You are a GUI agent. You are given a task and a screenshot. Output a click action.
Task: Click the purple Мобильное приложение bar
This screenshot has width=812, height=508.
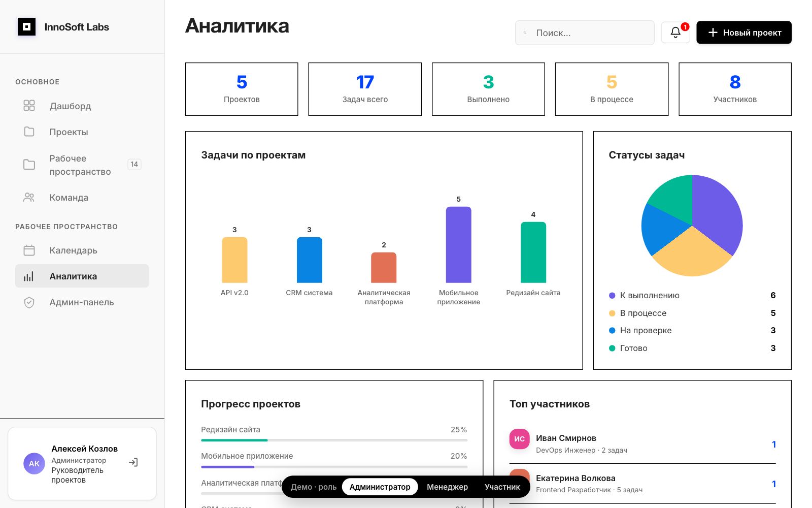[x=459, y=244]
